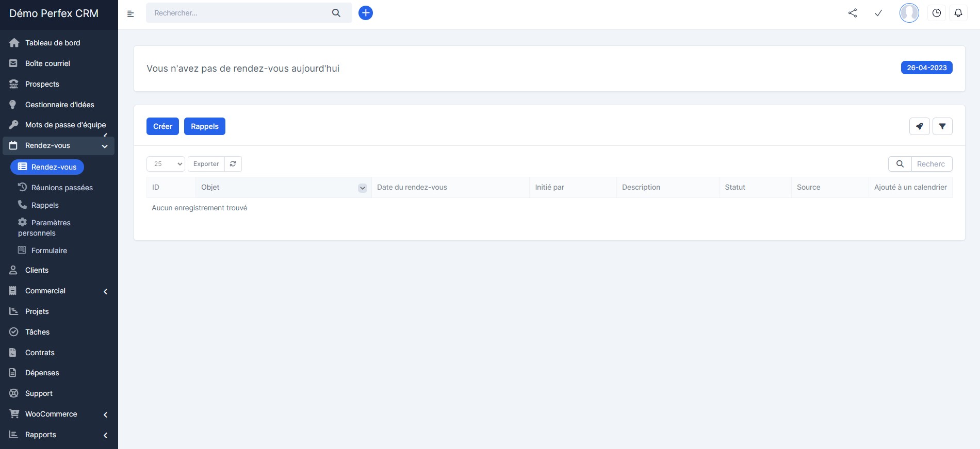Open the blue plus quick-create button
The image size is (980, 449).
pyautogui.click(x=366, y=13)
